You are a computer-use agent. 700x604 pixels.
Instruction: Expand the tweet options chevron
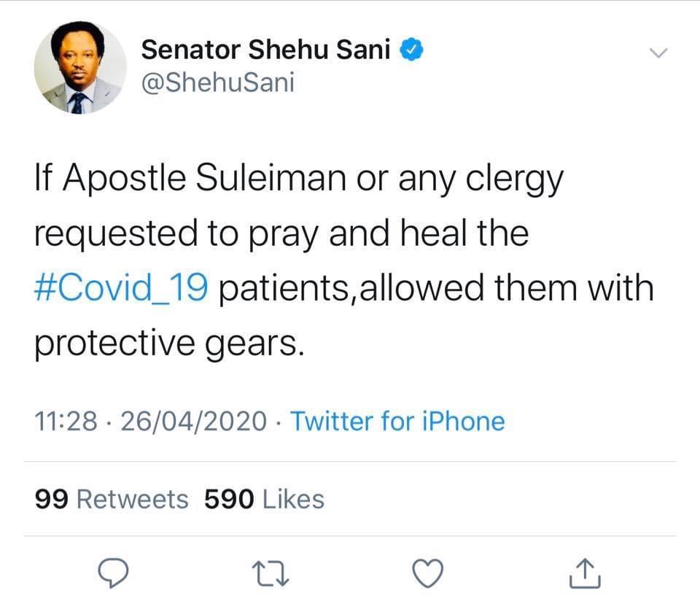(658, 53)
